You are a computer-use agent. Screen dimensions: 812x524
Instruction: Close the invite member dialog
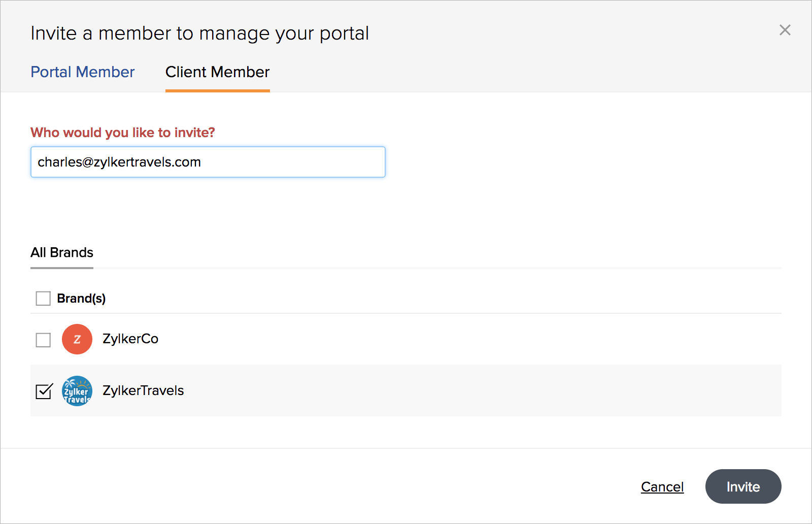pyautogui.click(x=785, y=30)
